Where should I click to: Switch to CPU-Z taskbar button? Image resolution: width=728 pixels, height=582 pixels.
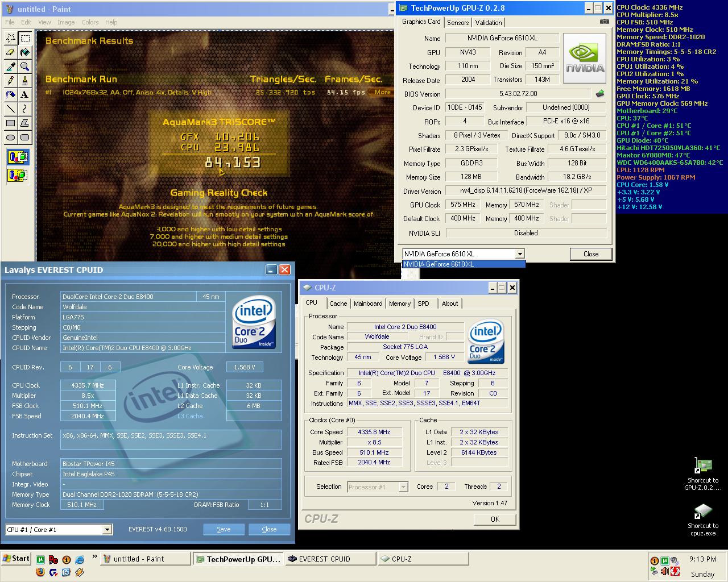pos(423,559)
